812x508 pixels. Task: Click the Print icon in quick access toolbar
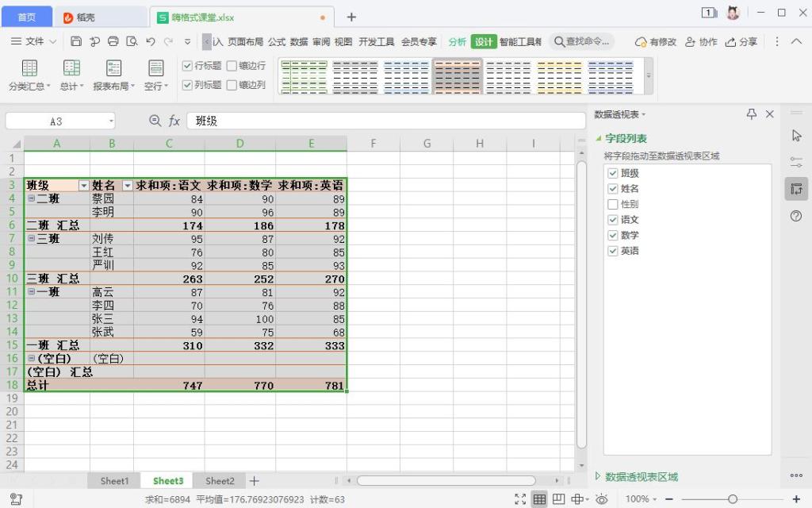click(x=112, y=41)
